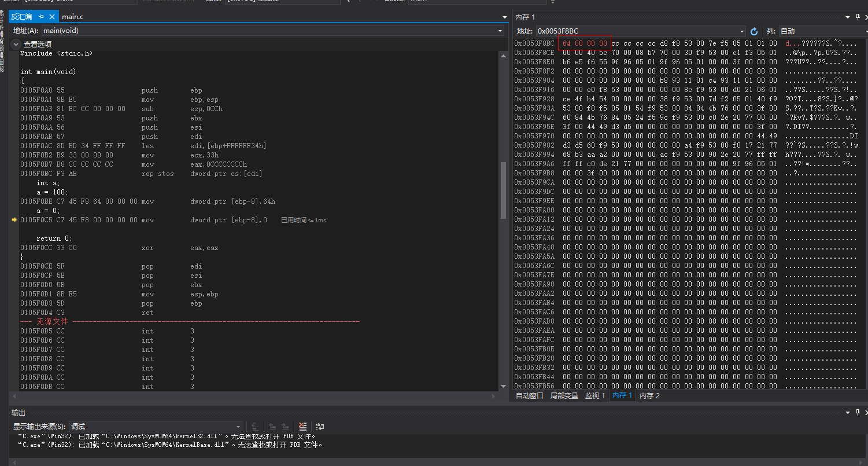Switch to the 内存 2 tab

(649, 396)
